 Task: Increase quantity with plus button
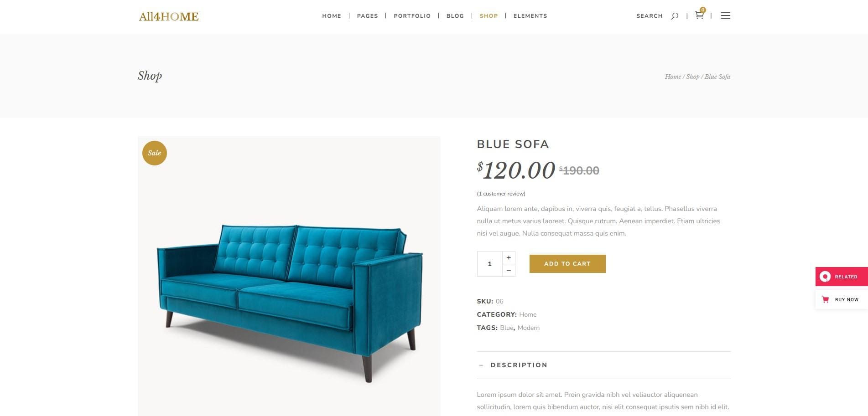[509, 257]
